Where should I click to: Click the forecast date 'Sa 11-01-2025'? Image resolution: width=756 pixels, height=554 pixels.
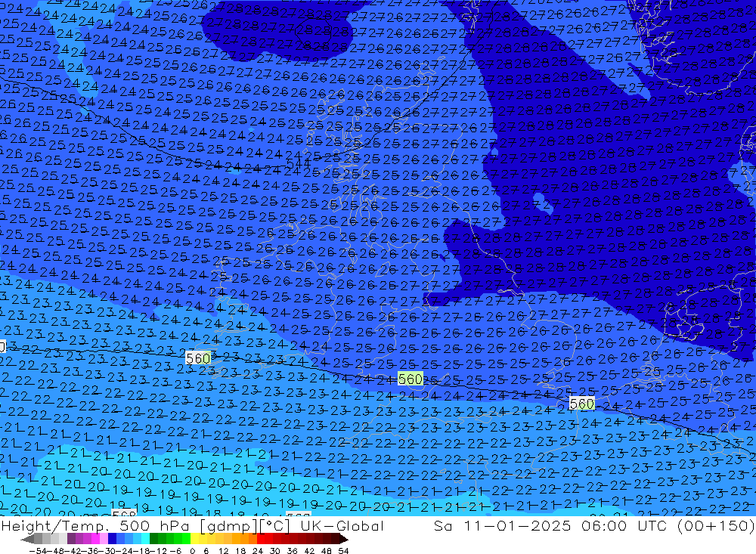point(503,525)
